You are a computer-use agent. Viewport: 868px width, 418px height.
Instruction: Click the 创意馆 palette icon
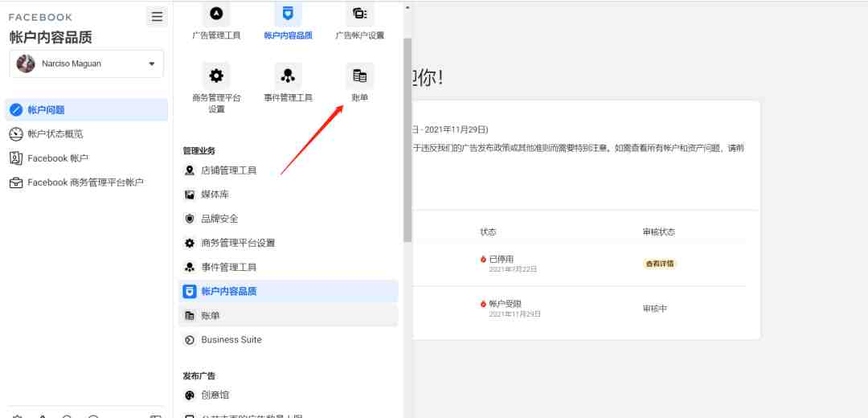[x=190, y=395]
